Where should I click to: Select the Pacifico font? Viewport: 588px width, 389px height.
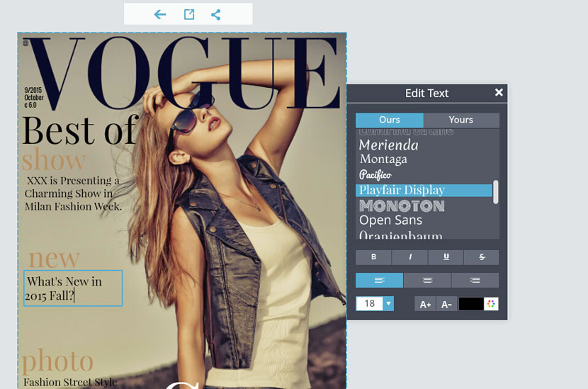[x=375, y=175]
